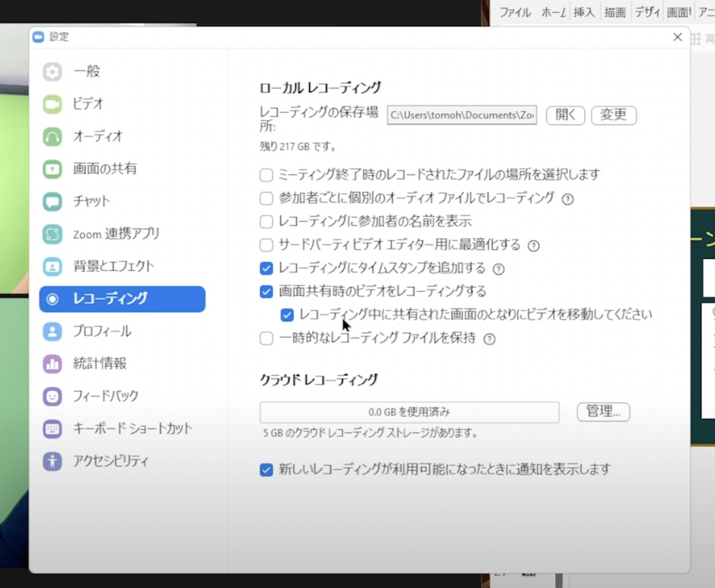The width and height of the screenshot is (715, 588).
Task: Select 背景とエフェクト settings icon
Action: pos(52,266)
